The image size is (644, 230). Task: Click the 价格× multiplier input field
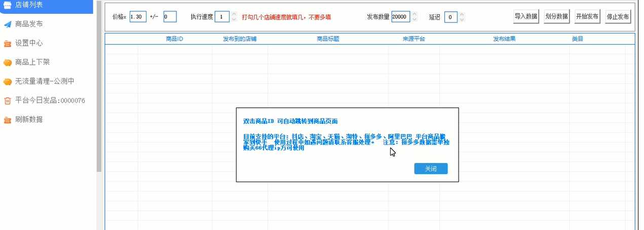coord(138,17)
